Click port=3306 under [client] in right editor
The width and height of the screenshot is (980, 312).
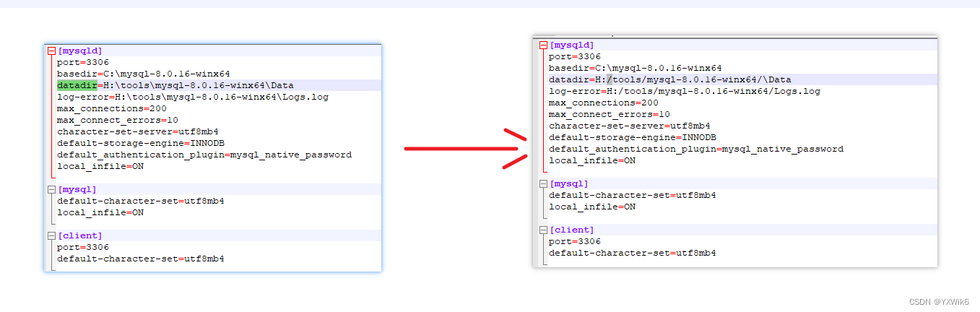tap(575, 241)
